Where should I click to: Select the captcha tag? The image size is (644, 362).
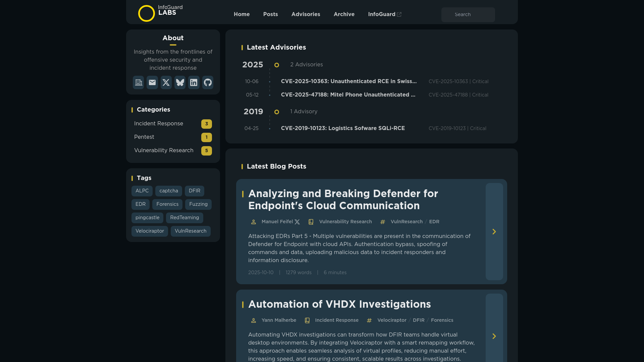[168, 191]
